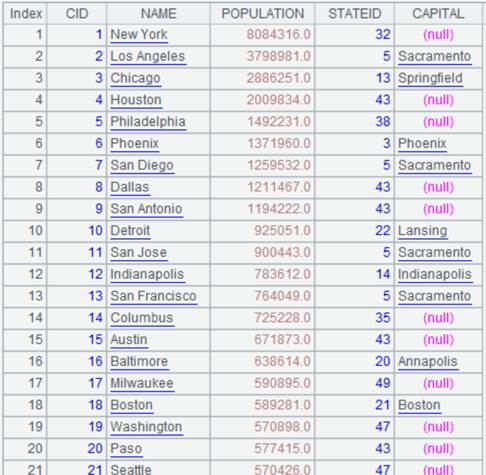Click Sacramento capital in San Francisco row
This screenshot has width=486, height=475.
435,296
